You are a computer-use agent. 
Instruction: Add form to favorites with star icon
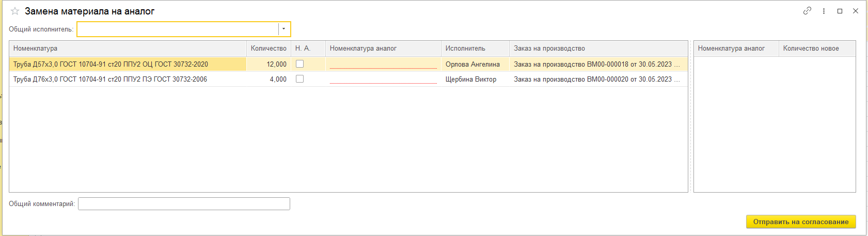tap(15, 11)
